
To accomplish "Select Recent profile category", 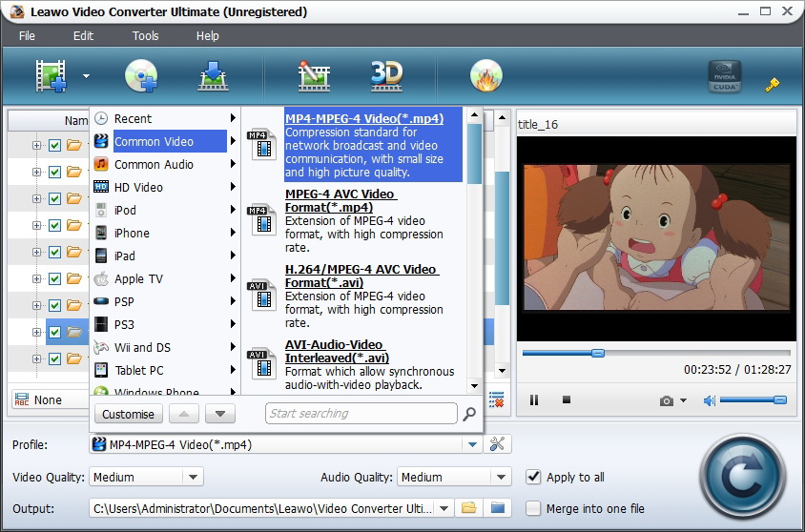I will pos(165,118).
